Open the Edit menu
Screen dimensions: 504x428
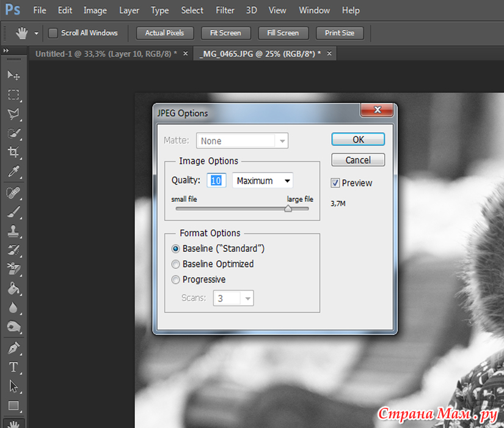pyautogui.click(x=65, y=10)
